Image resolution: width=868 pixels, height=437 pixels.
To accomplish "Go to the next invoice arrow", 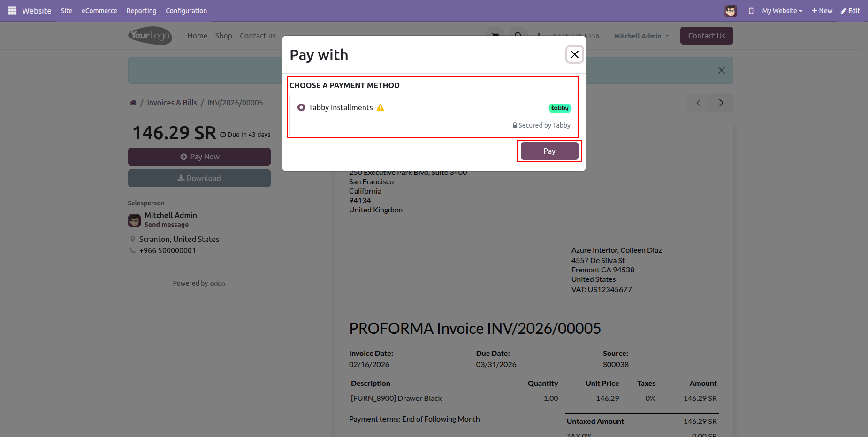I will pos(721,103).
